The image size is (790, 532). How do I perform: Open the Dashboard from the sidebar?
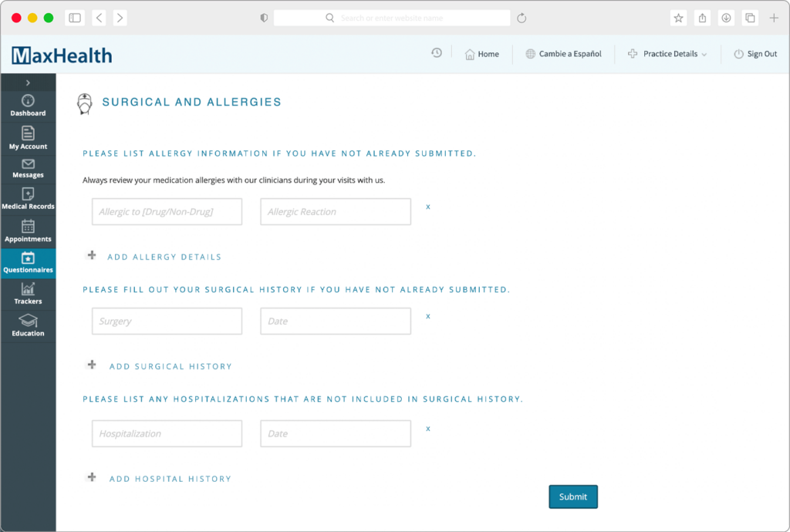point(28,103)
